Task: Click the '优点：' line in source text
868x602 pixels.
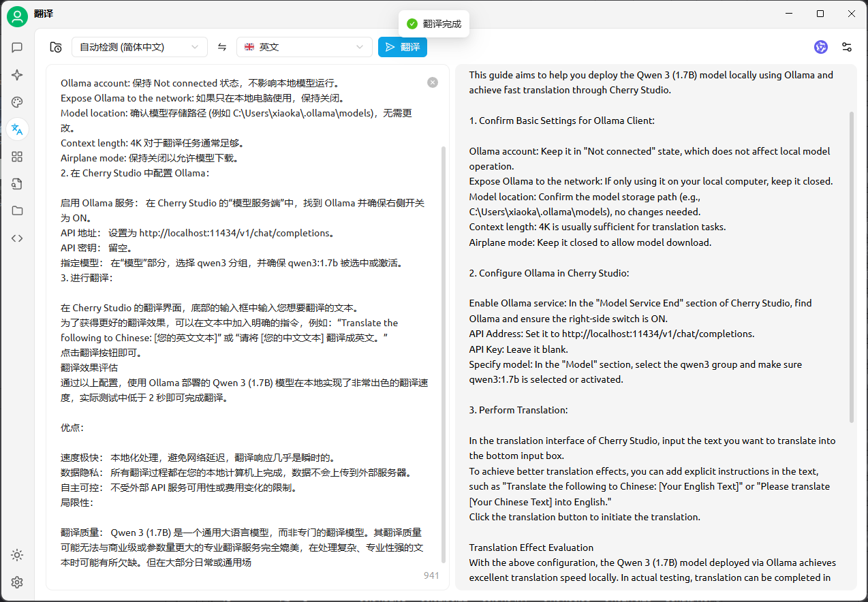Action: 73,428
